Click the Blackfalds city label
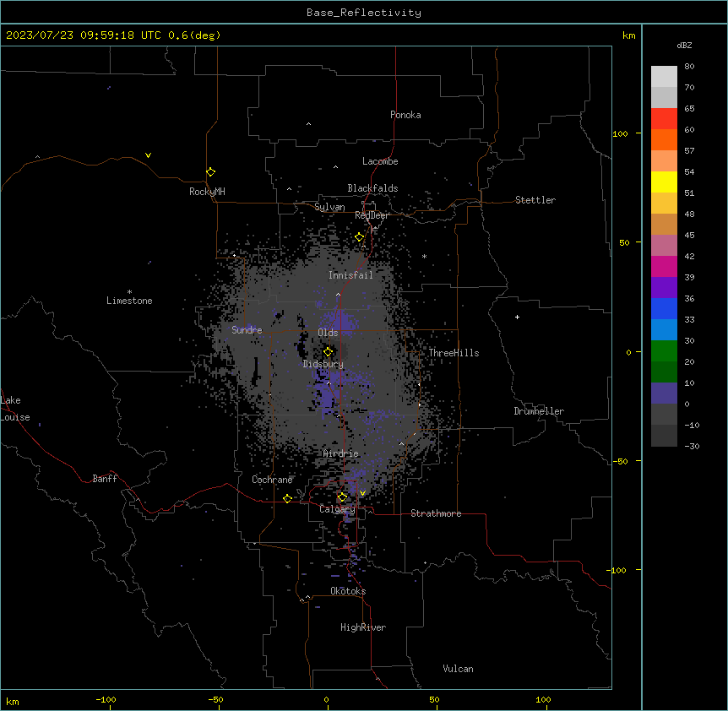728x711 pixels. click(x=372, y=188)
